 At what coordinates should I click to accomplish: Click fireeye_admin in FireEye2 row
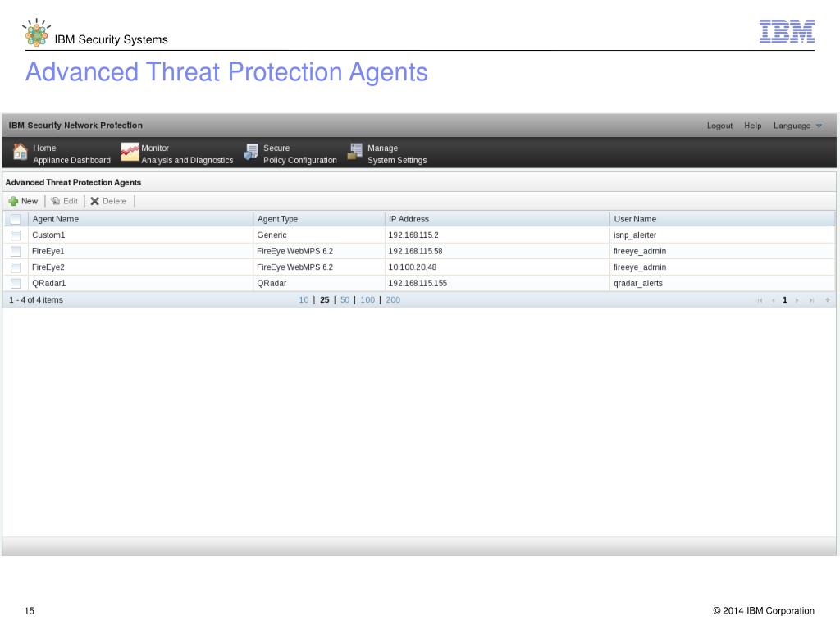(640, 267)
